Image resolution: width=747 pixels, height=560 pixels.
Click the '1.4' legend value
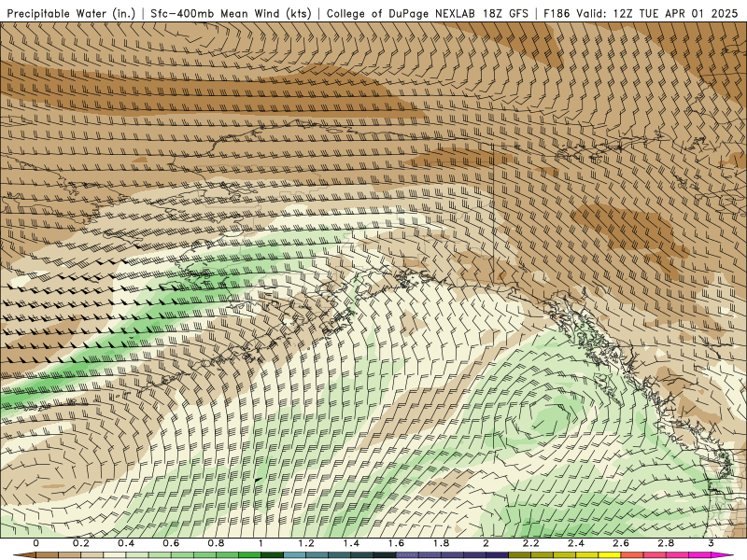point(351,543)
